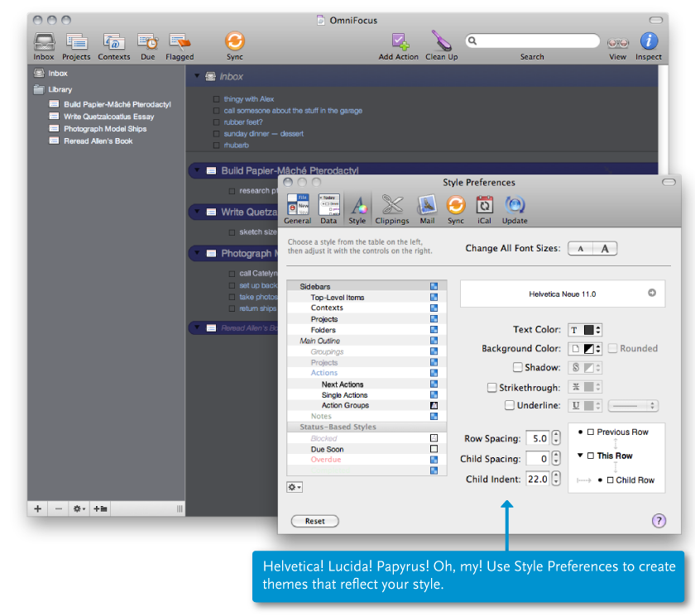The height and width of the screenshot is (616, 695).
Task: Enable the Underline checkbox
Action: click(510, 405)
